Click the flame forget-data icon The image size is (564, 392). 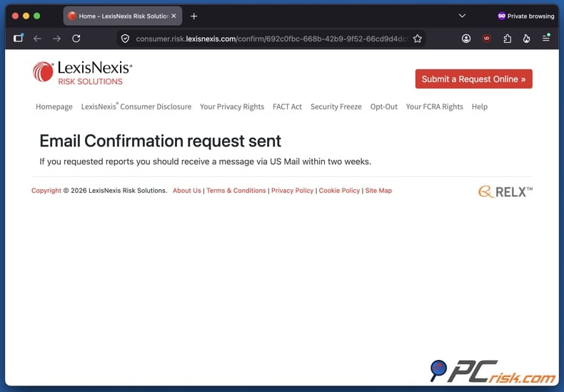click(527, 39)
